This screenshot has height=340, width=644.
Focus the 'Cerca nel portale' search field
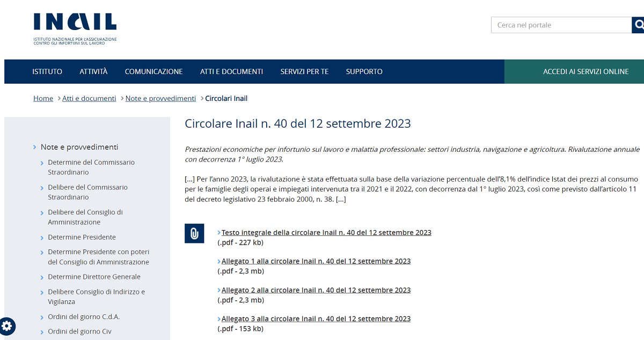click(561, 25)
